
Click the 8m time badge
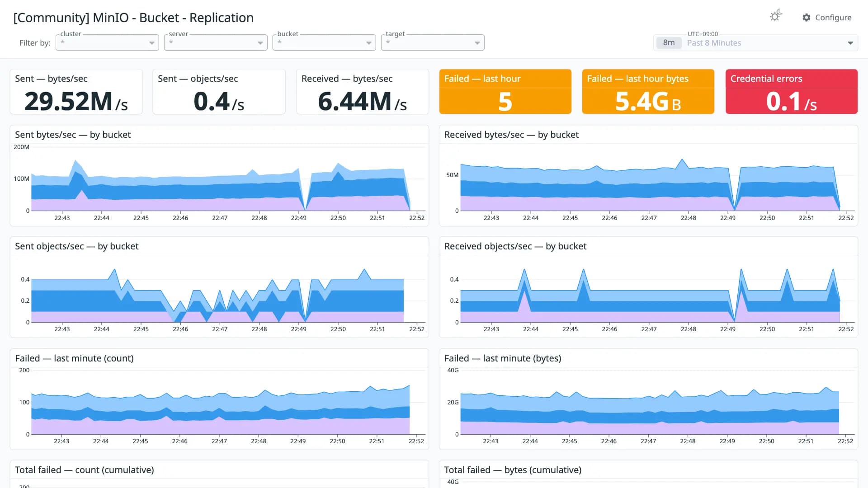[669, 43]
